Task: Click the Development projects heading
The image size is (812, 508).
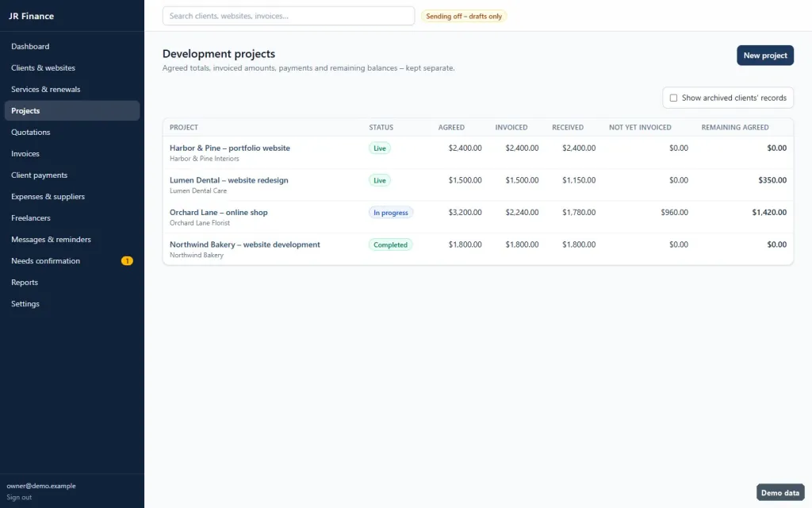Action: coord(219,54)
